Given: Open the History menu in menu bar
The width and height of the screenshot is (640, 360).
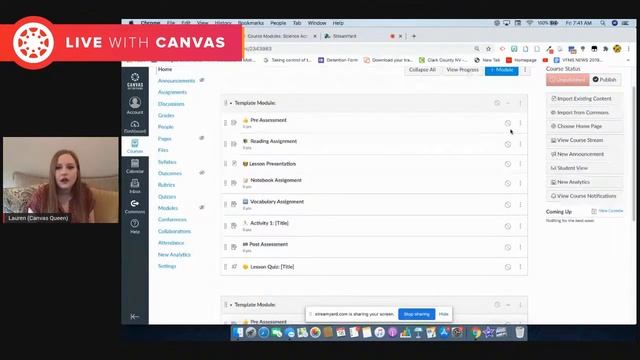Looking at the screenshot, I should 223,23.
